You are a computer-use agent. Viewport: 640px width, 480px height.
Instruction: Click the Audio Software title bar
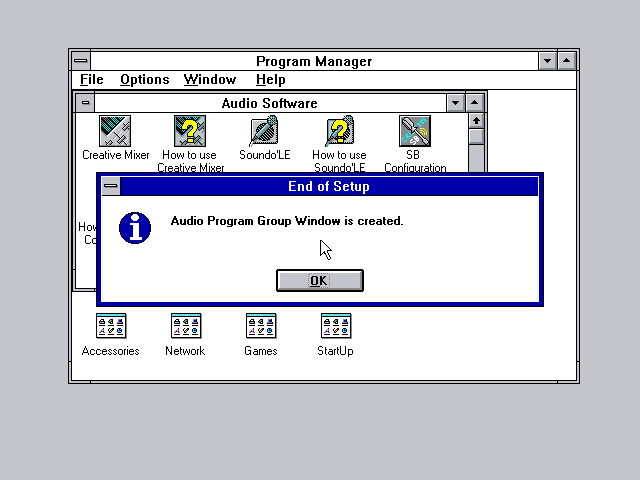(x=270, y=103)
